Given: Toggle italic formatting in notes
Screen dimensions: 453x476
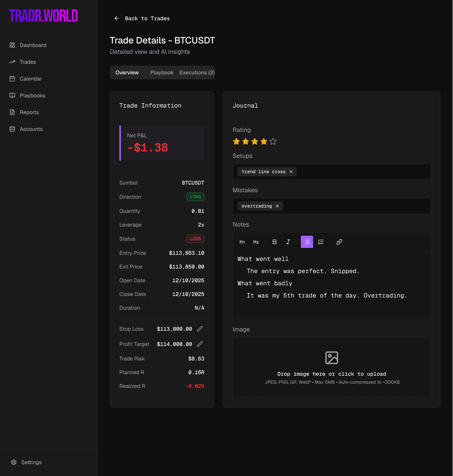Looking at the screenshot, I should pos(288,242).
